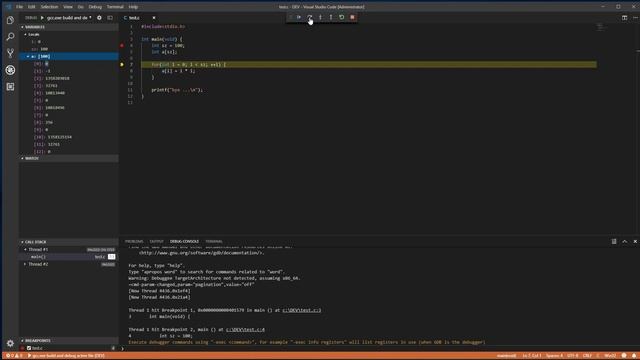The width and height of the screenshot is (640, 360).
Task: Click Split Editor icon at top right
Action: point(624,18)
